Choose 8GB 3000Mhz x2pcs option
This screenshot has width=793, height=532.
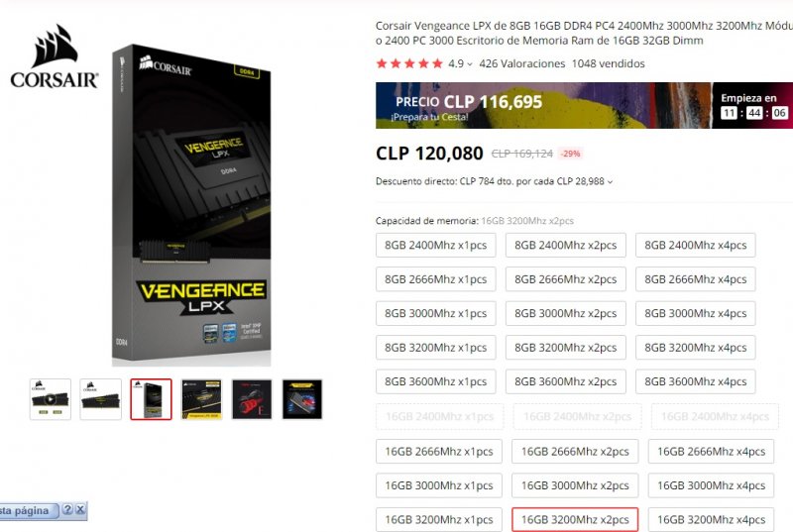565,313
